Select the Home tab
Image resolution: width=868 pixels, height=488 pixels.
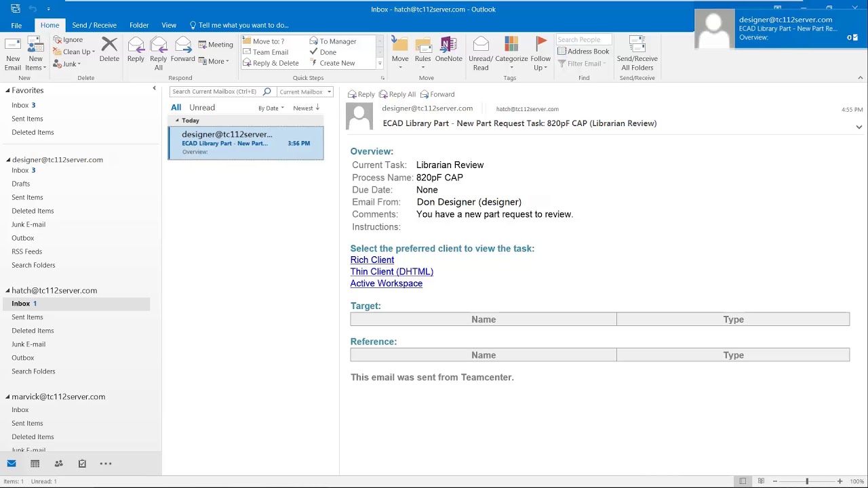pyautogui.click(x=50, y=25)
